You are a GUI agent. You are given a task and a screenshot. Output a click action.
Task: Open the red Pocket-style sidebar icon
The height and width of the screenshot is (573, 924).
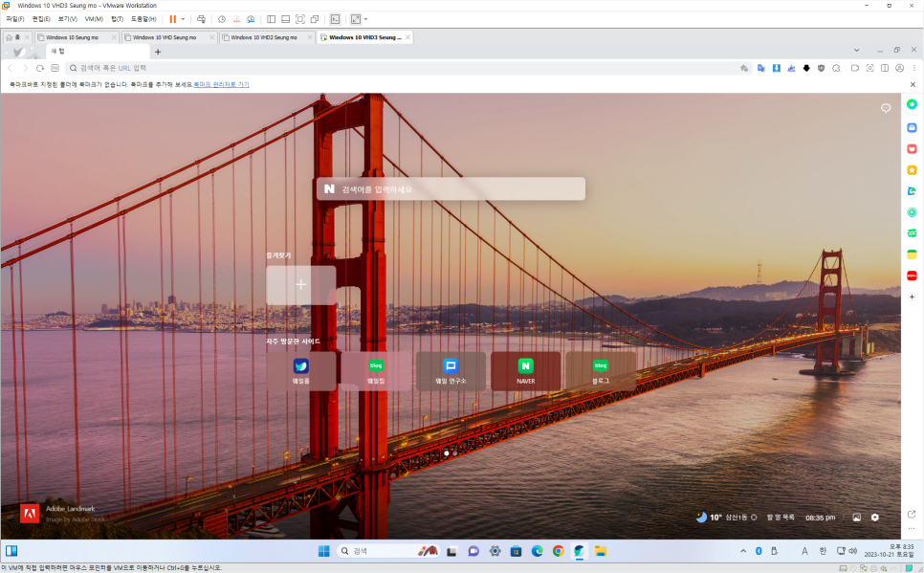point(912,149)
